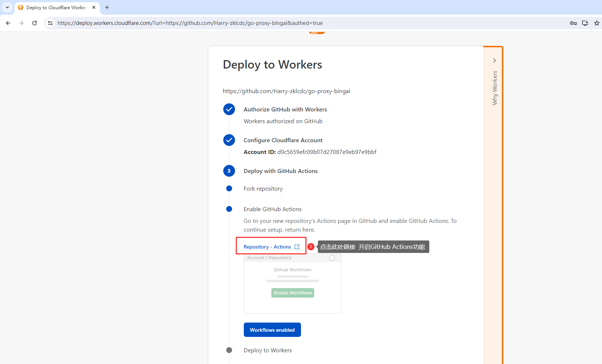602x364 pixels.
Task: Open the saved passwords key icon
Action: pyautogui.click(x=573, y=23)
